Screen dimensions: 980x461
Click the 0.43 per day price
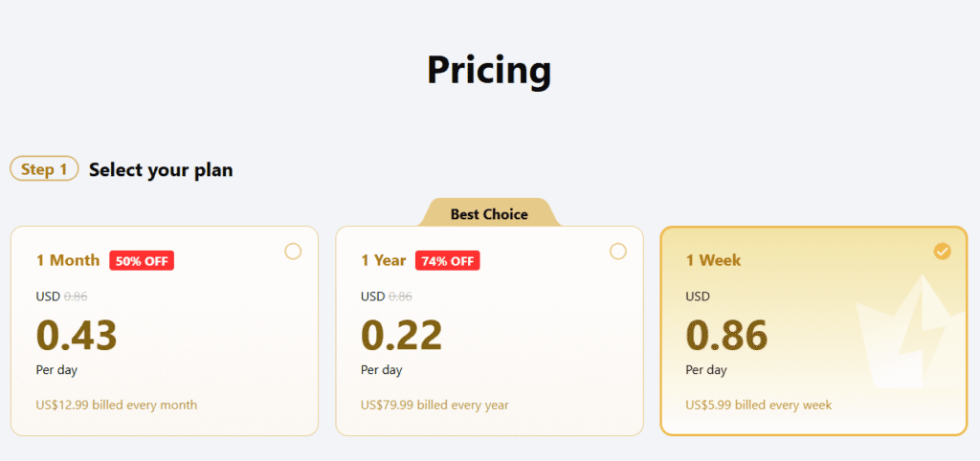coord(77,336)
